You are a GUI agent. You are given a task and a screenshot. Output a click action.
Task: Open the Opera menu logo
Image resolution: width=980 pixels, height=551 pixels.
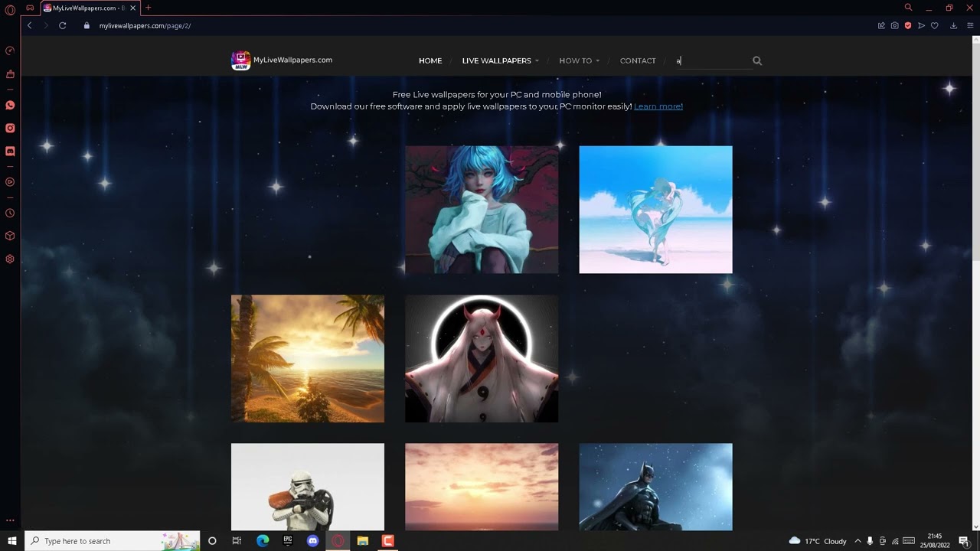coord(10,8)
